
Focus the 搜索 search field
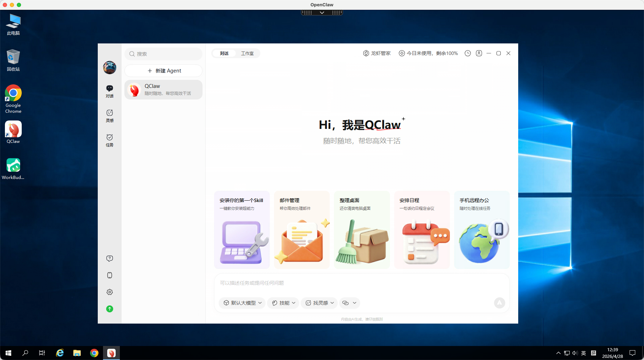click(164, 54)
